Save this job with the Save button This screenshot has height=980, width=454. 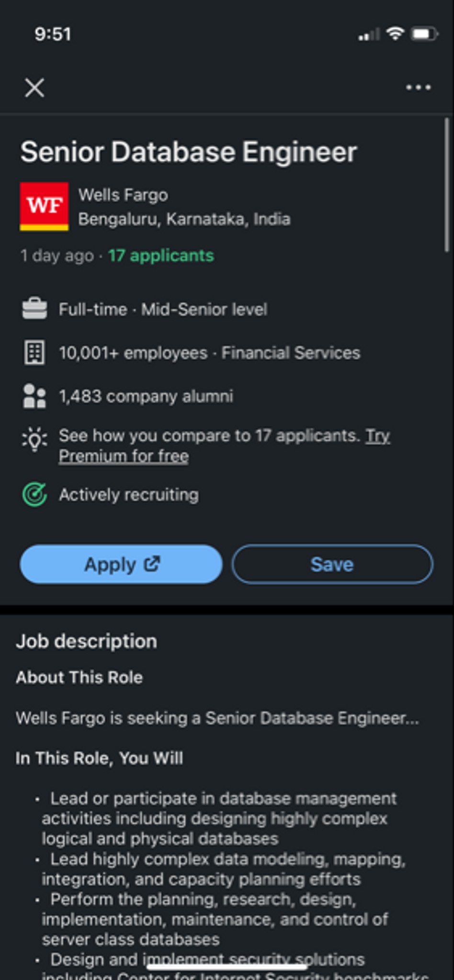(x=332, y=564)
